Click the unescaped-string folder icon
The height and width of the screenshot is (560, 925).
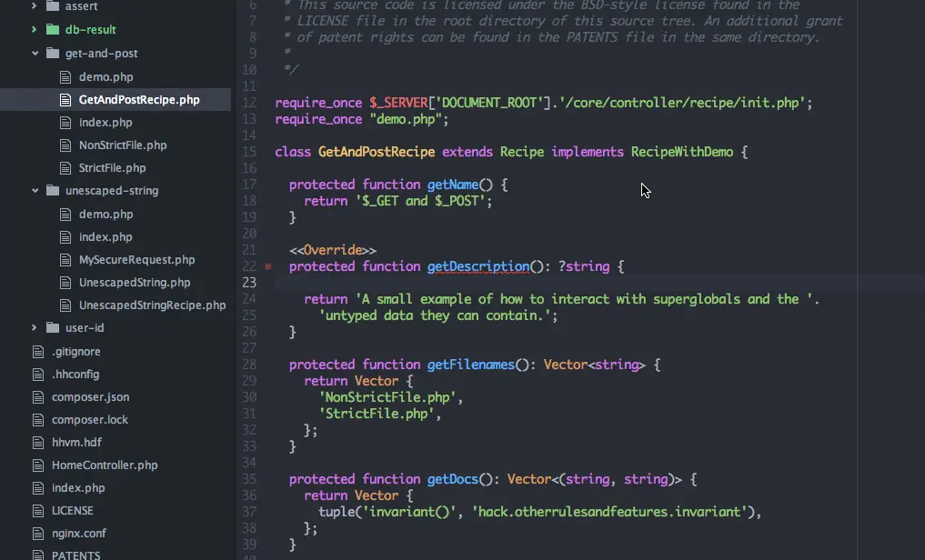click(x=53, y=190)
